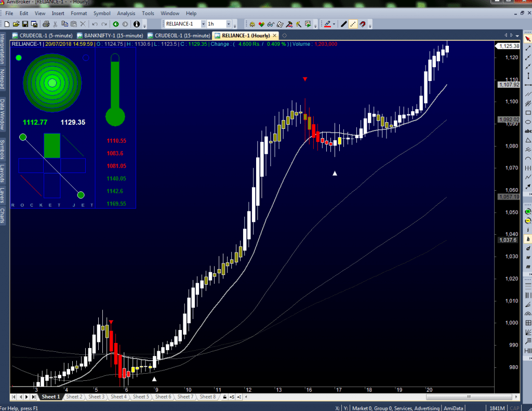
Task: Select the arrow pointer tool
Action: 528,39
